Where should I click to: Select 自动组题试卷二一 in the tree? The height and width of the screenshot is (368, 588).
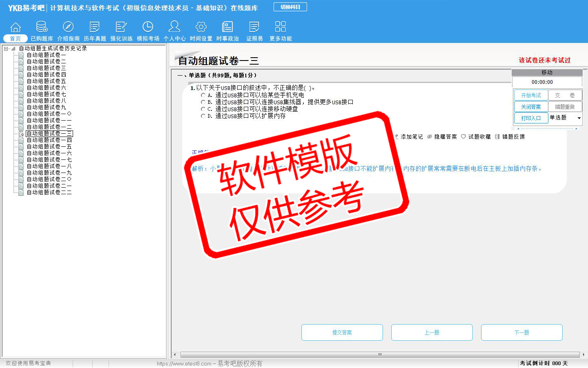click(49, 186)
